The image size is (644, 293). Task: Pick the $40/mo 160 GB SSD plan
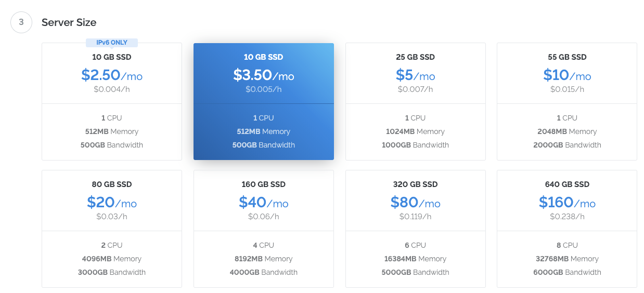[x=264, y=229]
